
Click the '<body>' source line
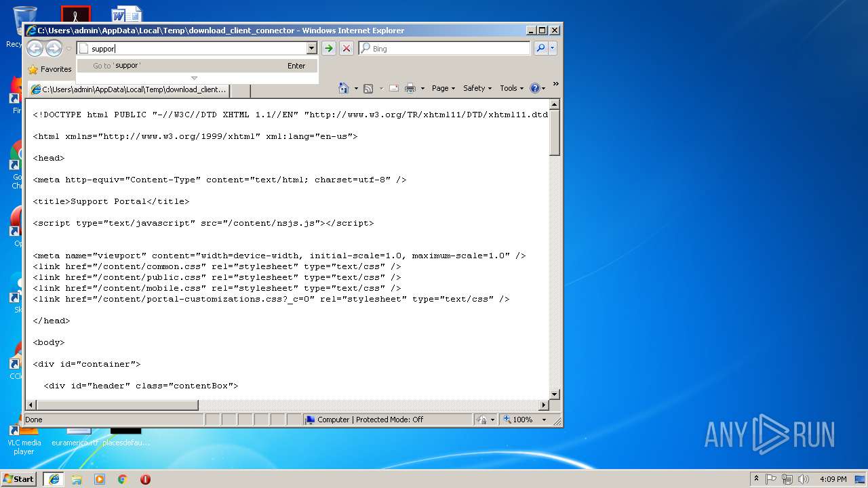tap(49, 342)
